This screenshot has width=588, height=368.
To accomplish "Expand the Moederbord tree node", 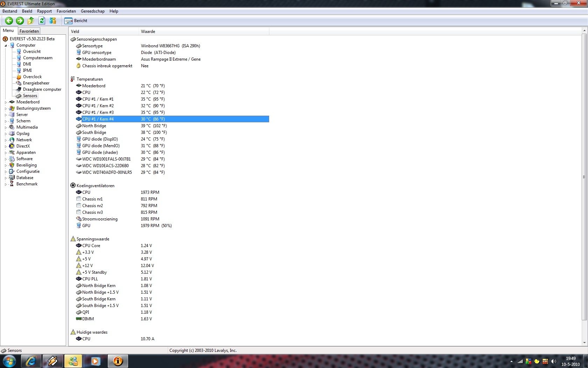I will coord(6,102).
